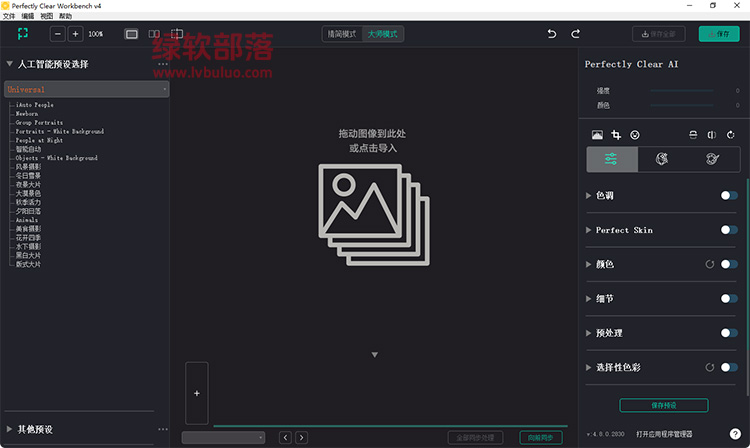Switch to 精简模式 mode
The width and height of the screenshot is (750, 448).
point(342,34)
